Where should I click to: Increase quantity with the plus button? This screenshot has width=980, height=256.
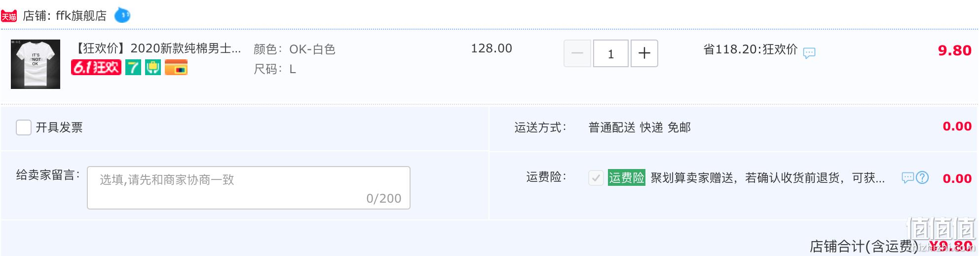[x=644, y=53]
